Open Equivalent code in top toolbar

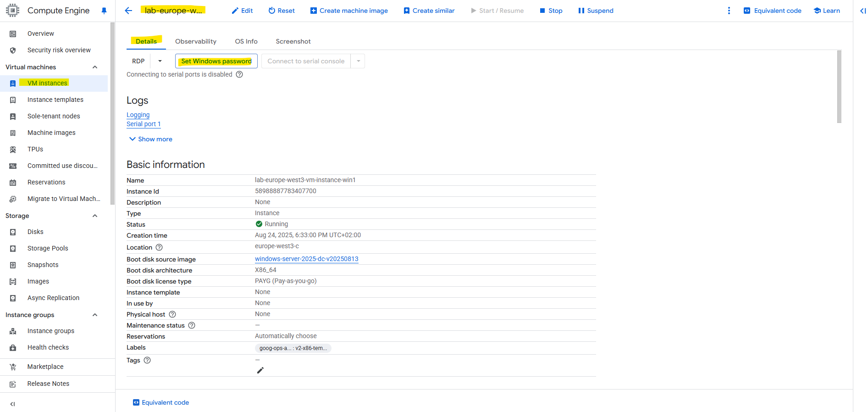[x=773, y=11]
